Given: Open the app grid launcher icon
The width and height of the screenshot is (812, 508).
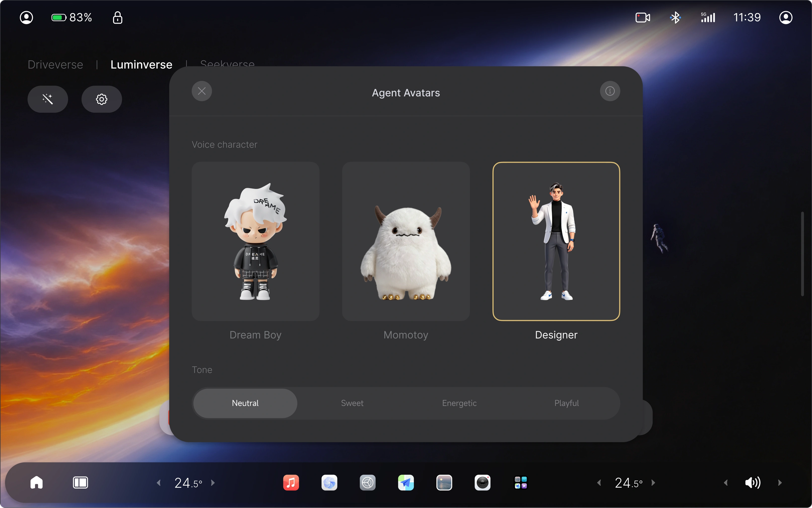Looking at the screenshot, I should [521, 483].
